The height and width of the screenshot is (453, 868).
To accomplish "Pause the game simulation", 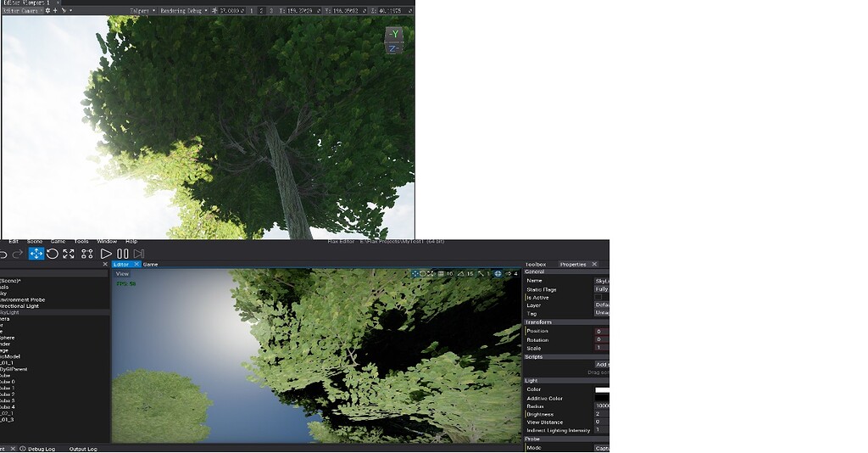I will (123, 254).
